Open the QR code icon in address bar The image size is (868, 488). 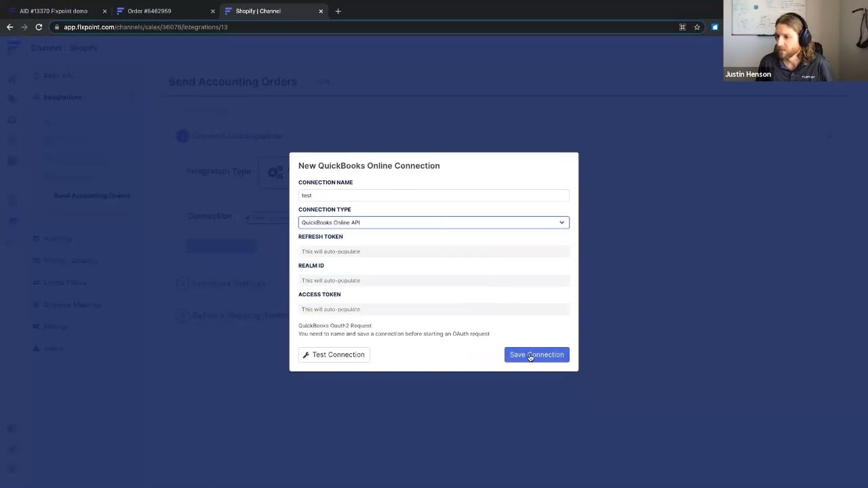[682, 27]
